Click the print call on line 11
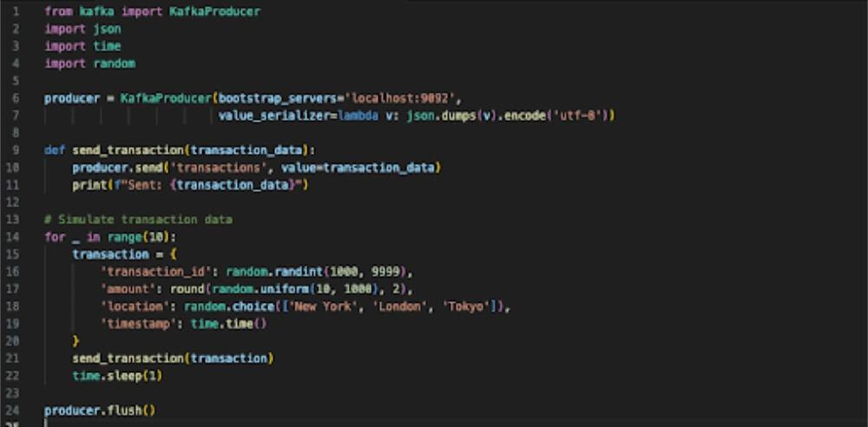 coord(89,185)
